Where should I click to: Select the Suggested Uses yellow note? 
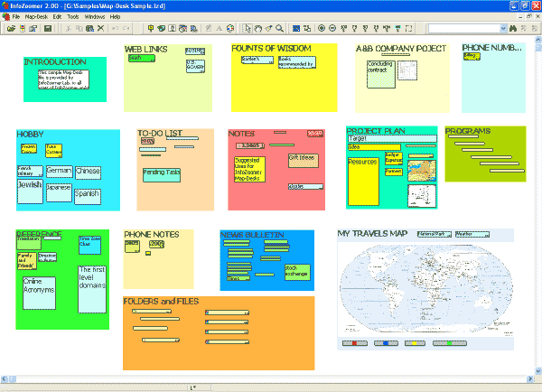click(249, 169)
